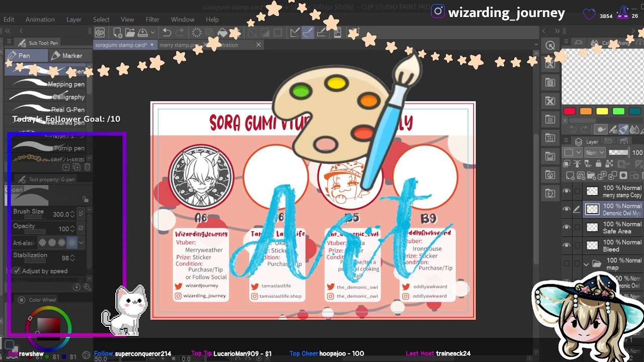The image size is (644, 362).
Task: Open the Quick Access panel icon
Action: [x=550, y=46]
